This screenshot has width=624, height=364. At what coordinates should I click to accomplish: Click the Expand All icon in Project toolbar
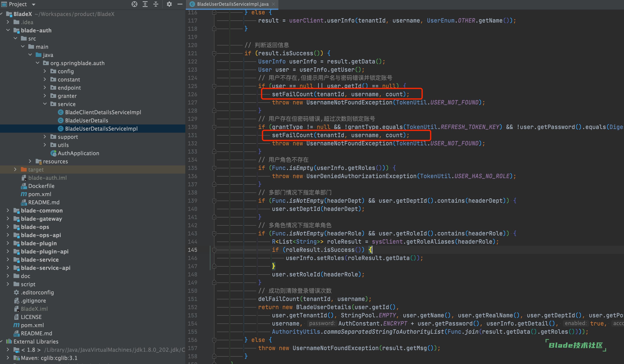(145, 4)
